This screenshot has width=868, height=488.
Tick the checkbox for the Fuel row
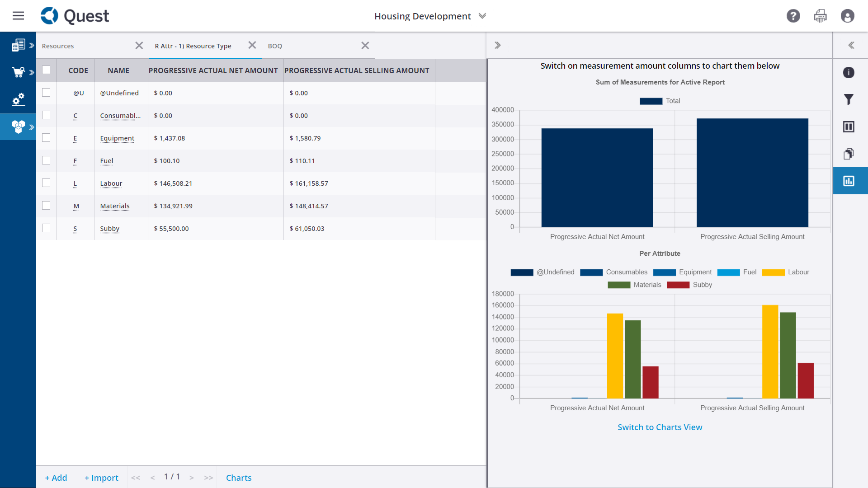[46, 160]
